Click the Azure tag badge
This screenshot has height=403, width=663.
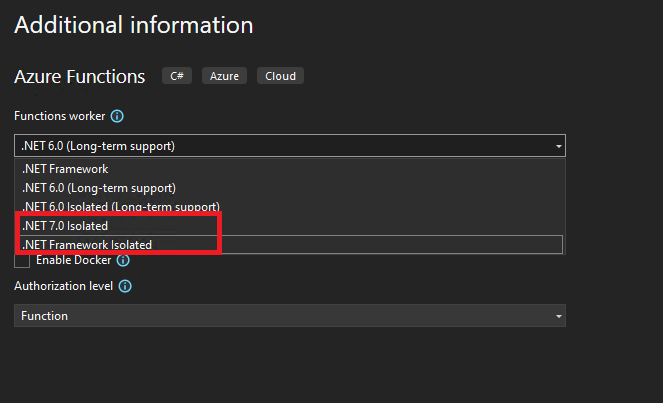[224, 76]
